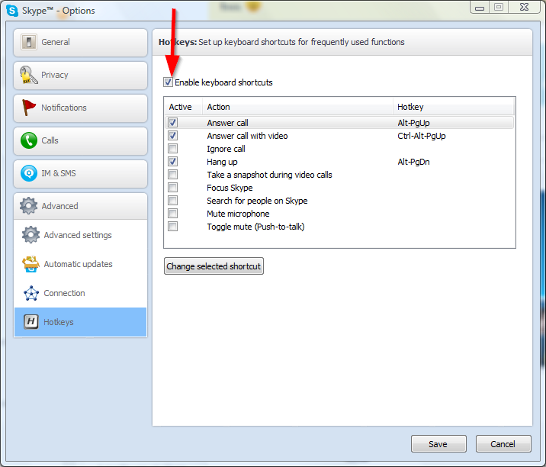Image resolution: width=546 pixels, height=467 pixels.
Task: Click the Alt-PgDn hotkey value
Action: 414,162
